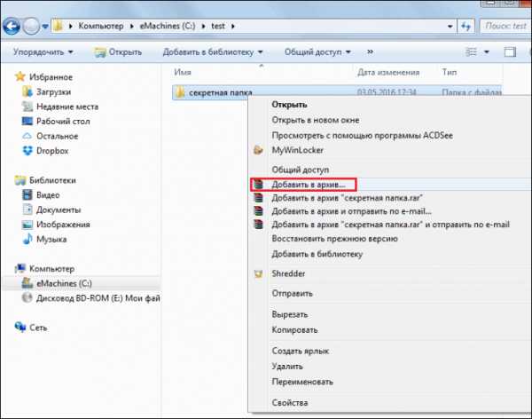Sort by the Тип column header
This screenshot has width=532, height=419.
pyautogui.click(x=450, y=73)
